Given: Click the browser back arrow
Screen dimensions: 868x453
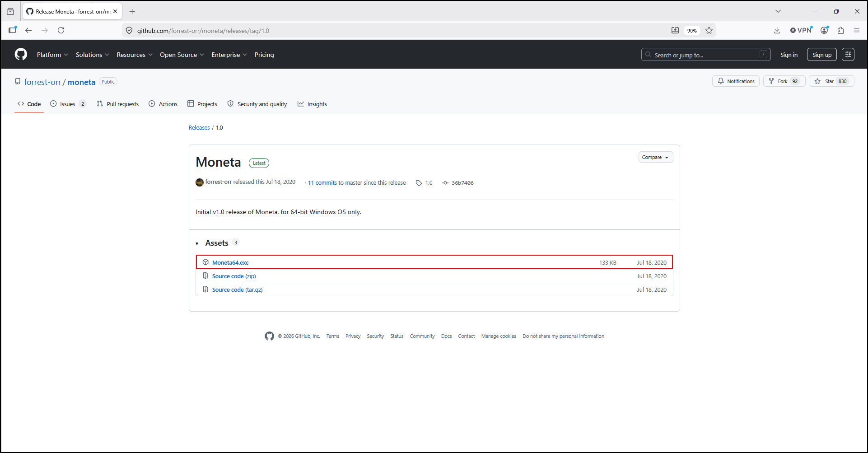Looking at the screenshot, I should click(28, 30).
